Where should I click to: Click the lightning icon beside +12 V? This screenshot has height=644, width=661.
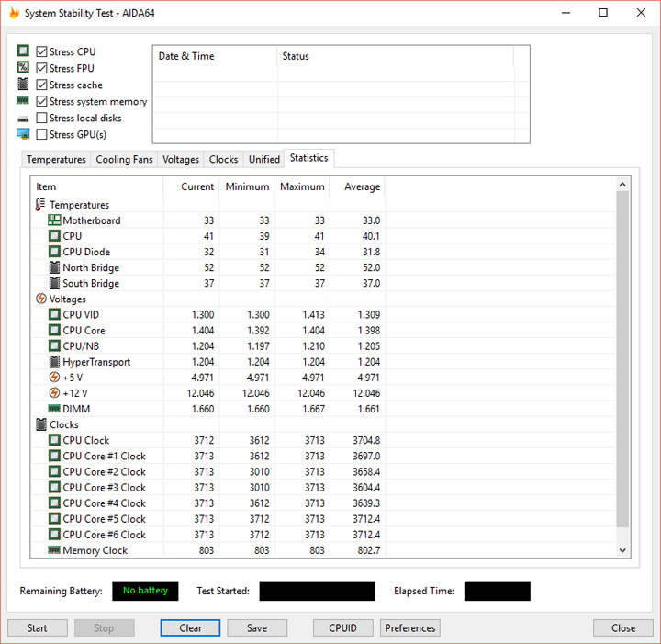click(54, 392)
